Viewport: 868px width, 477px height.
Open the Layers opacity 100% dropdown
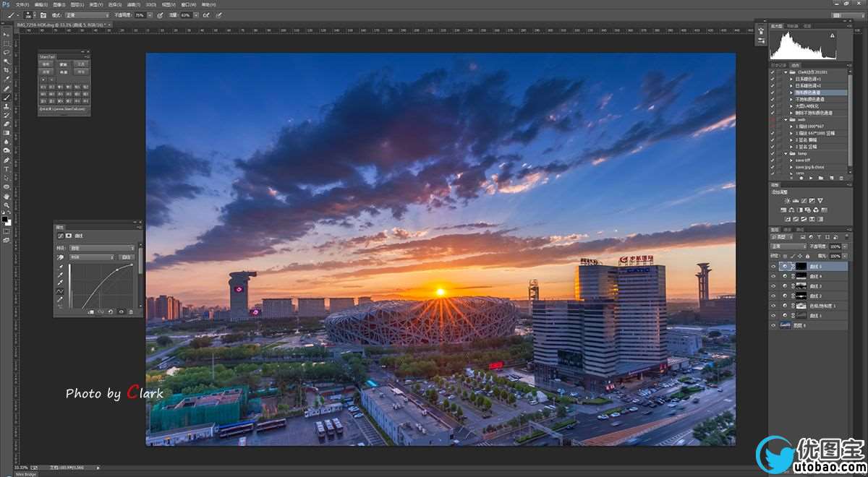(845, 246)
